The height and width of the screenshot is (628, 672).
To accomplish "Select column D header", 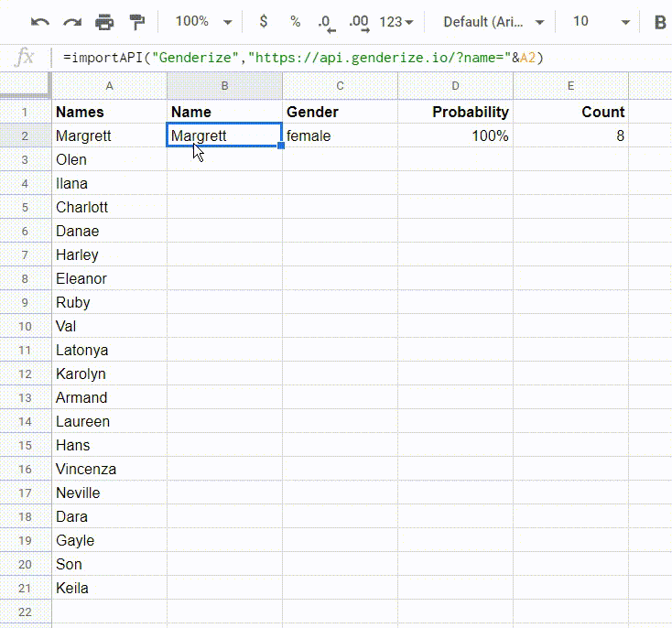I will pyautogui.click(x=455, y=86).
